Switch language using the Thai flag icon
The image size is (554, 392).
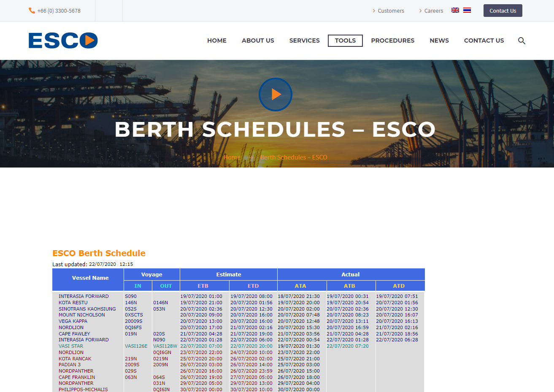466,10
